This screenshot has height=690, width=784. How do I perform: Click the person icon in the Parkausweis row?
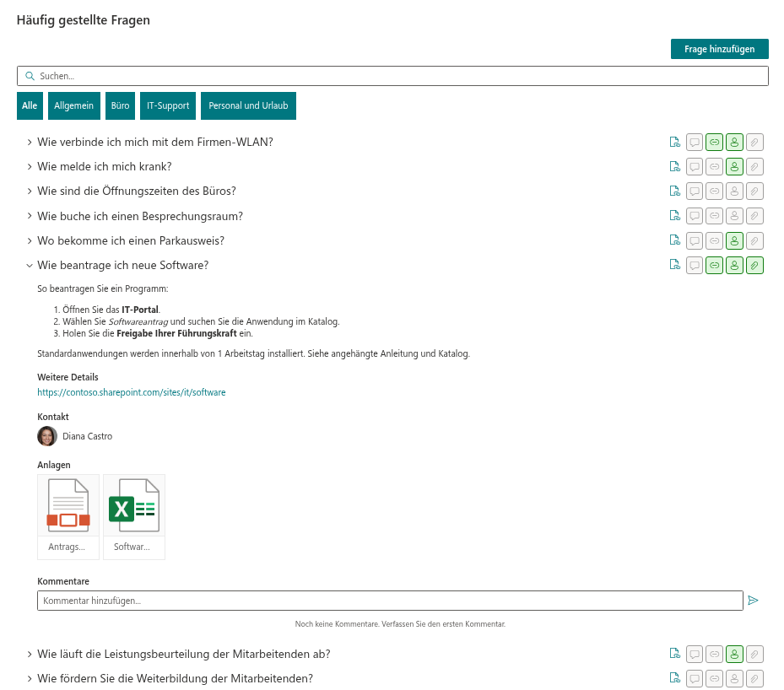[x=734, y=241]
